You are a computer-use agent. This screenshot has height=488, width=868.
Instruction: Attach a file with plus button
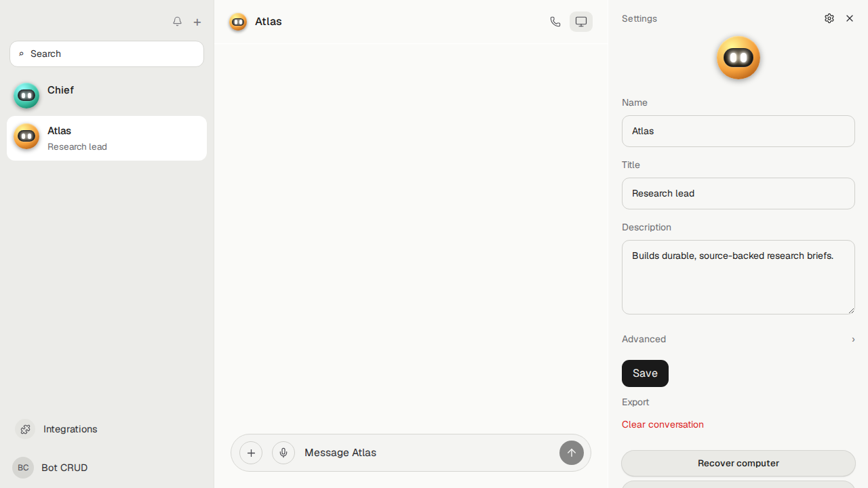point(251,453)
